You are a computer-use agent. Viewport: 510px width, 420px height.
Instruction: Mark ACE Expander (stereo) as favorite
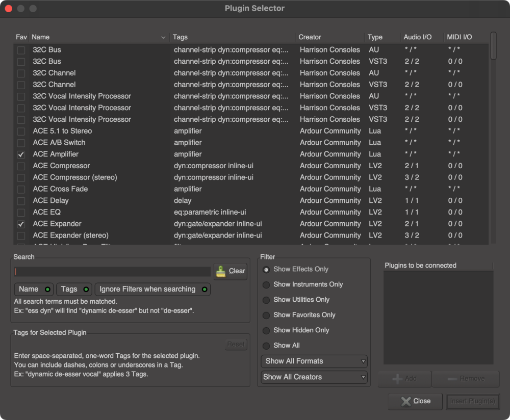click(21, 235)
